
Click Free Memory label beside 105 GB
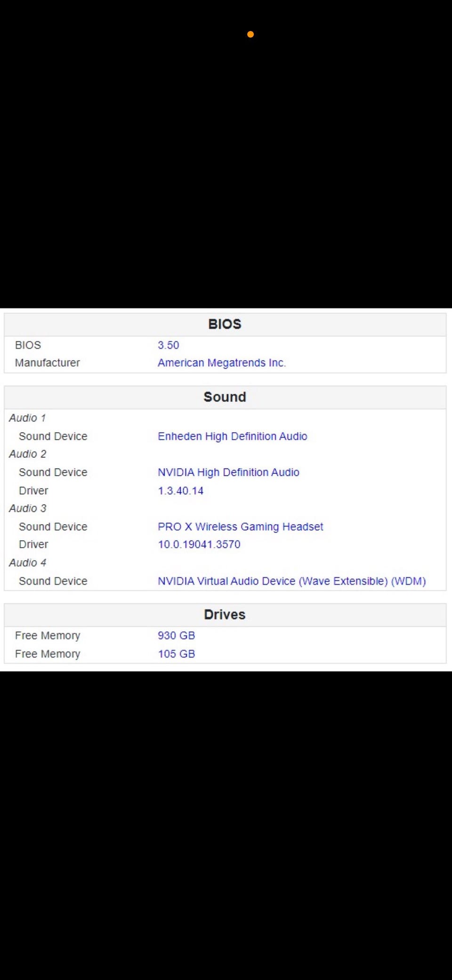[48, 654]
